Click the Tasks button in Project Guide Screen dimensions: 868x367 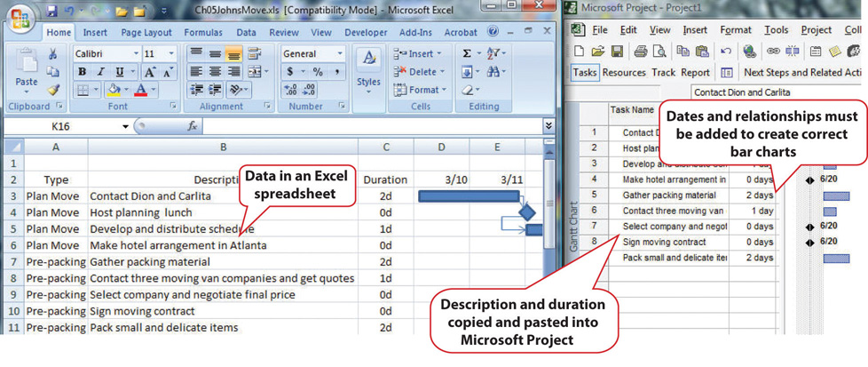pos(585,72)
